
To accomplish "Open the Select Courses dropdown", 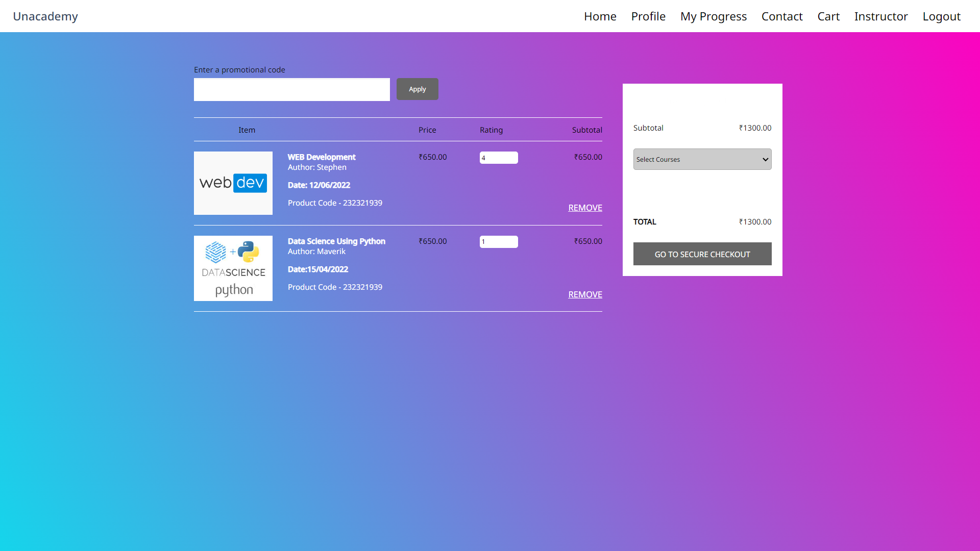I will pos(702,159).
